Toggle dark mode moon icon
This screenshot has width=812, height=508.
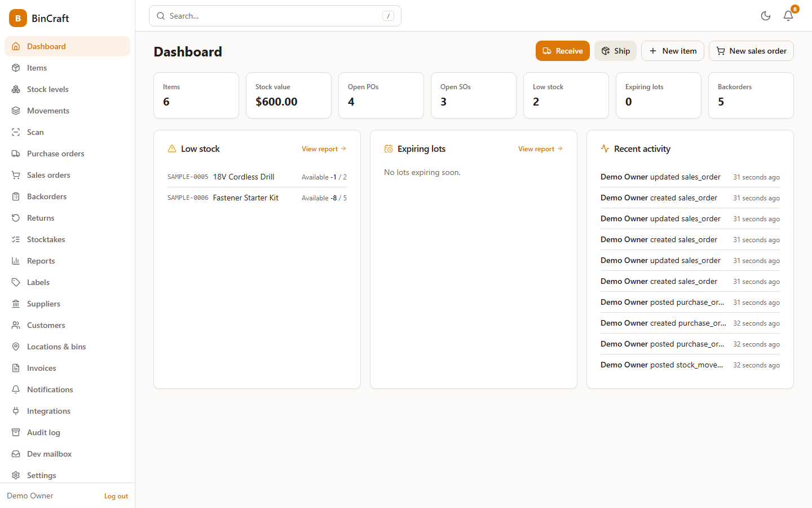click(x=766, y=16)
